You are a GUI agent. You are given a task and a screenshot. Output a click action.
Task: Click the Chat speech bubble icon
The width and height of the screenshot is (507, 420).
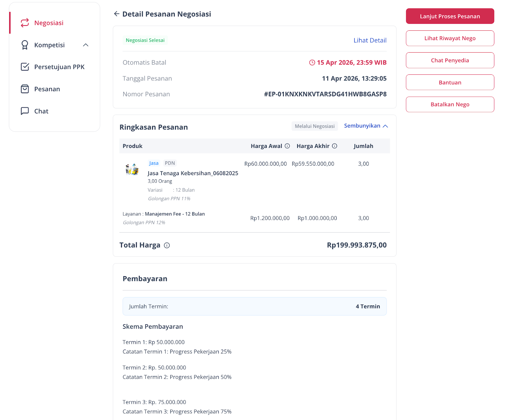(25, 111)
